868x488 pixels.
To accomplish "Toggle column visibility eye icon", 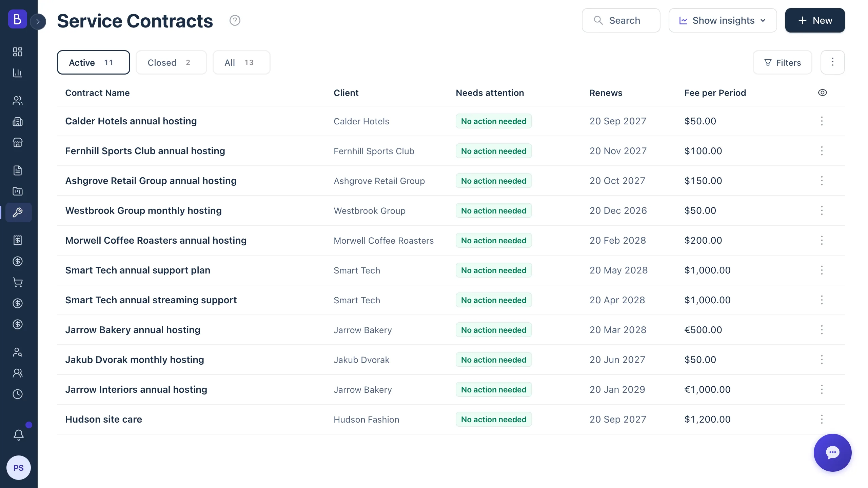I will [x=823, y=93].
